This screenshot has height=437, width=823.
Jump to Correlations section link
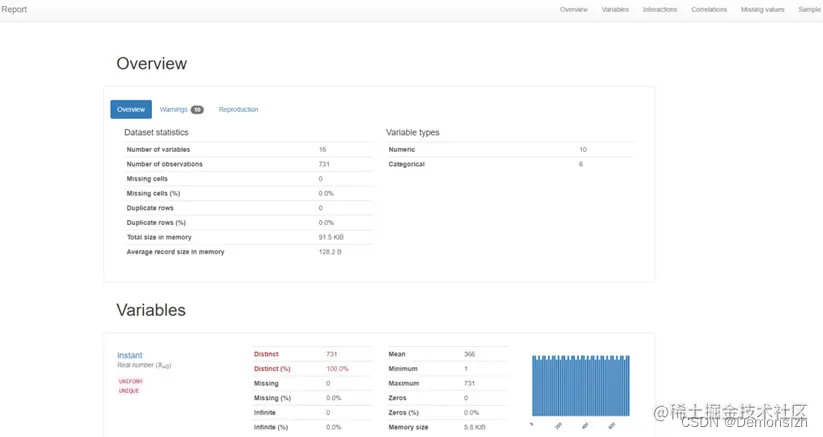[x=709, y=9]
